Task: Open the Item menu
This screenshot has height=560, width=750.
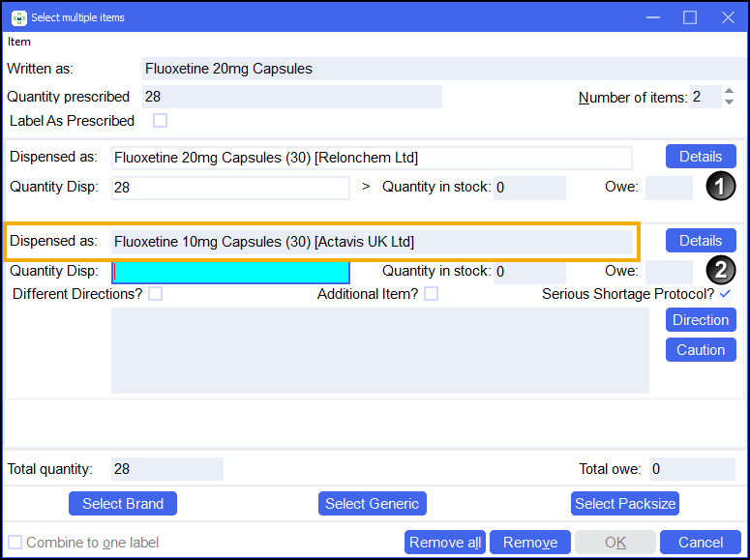Action: (19, 42)
